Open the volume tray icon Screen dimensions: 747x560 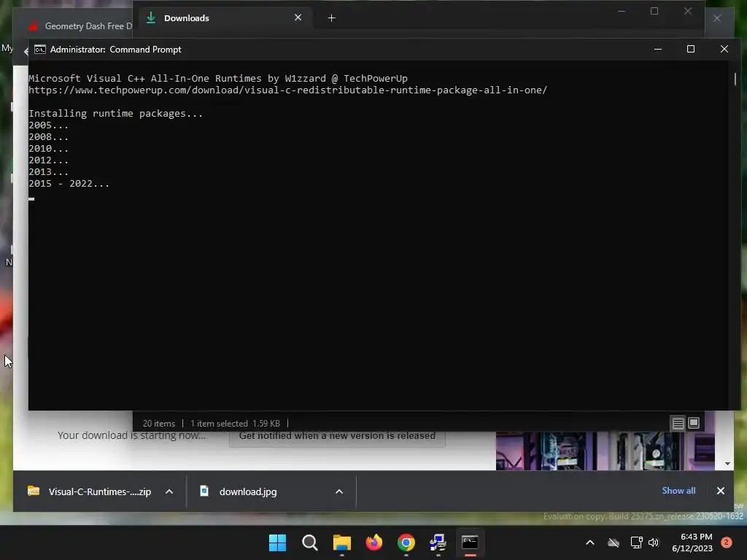coord(654,542)
